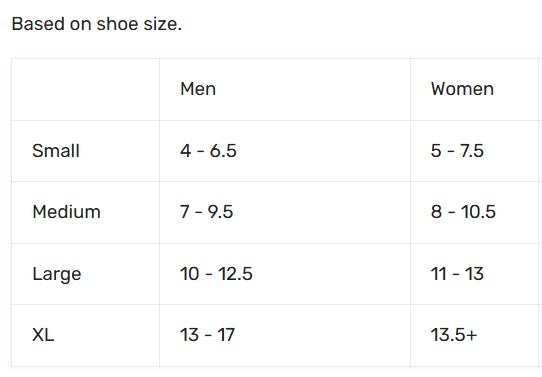This screenshot has height=377, width=542.
Task: Select Men's Large size 10 - 12.5
Action: coord(216,274)
